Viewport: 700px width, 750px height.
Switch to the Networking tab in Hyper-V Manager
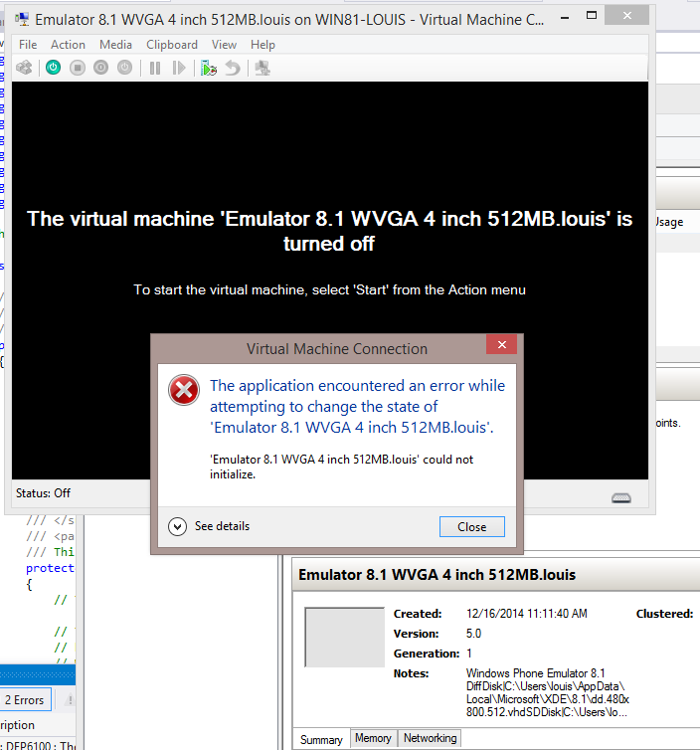pos(430,738)
